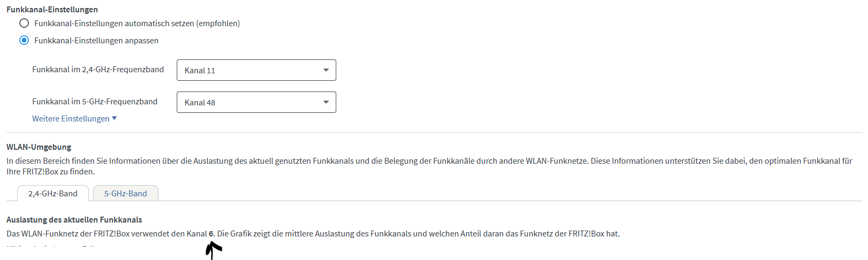Click the '5-GHz-Frequenzband' channel label
The width and height of the screenshot is (868, 260).
[95, 102]
